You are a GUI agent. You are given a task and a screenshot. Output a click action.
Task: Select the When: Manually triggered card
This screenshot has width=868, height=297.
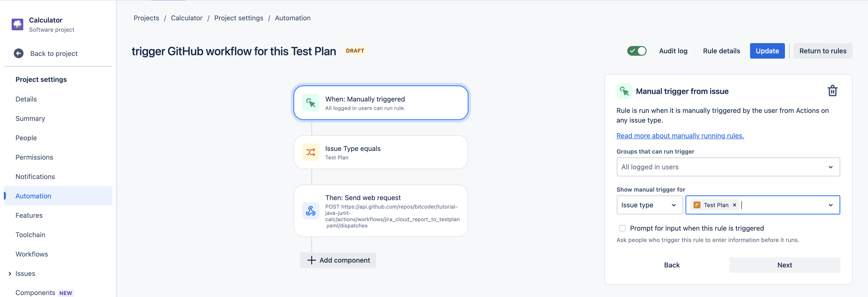point(381,103)
